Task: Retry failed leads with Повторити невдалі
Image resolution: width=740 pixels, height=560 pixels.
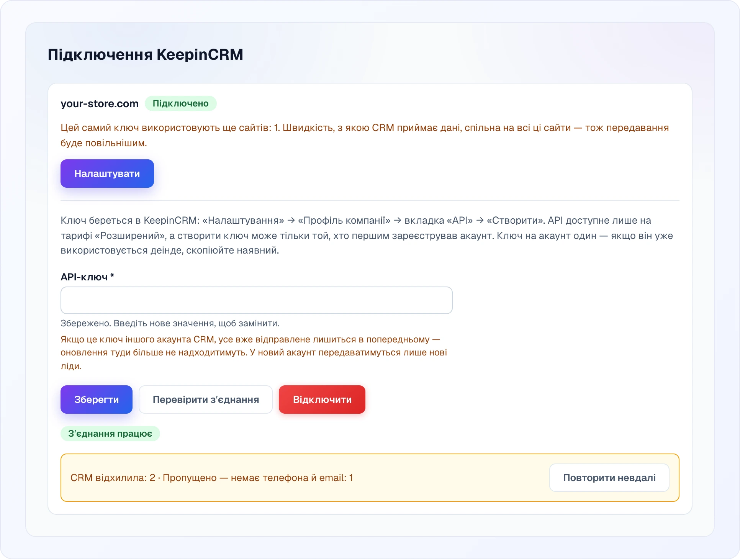Action: 609,478
